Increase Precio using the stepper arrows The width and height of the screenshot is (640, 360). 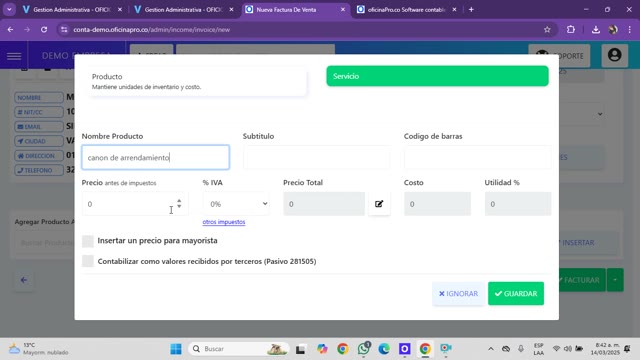(x=179, y=201)
